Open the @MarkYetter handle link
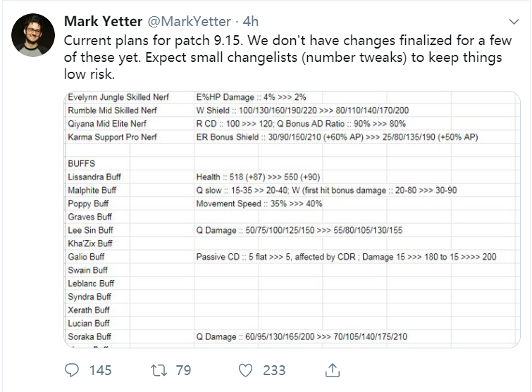The height and width of the screenshot is (392, 532). [190, 21]
